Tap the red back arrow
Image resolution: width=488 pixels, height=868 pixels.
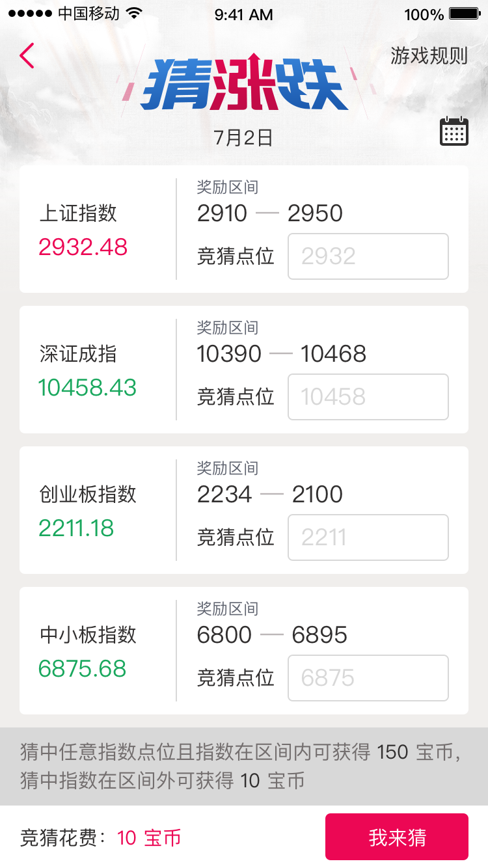pos(27,56)
